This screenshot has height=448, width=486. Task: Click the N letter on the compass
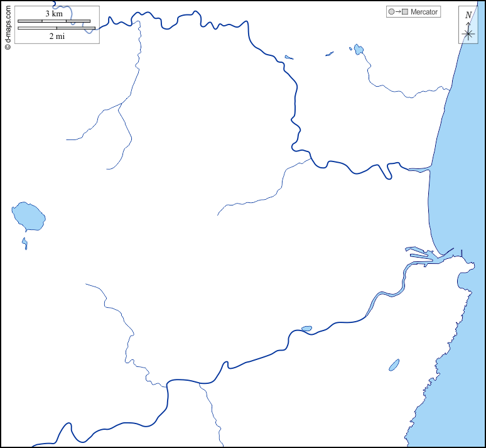click(x=468, y=15)
